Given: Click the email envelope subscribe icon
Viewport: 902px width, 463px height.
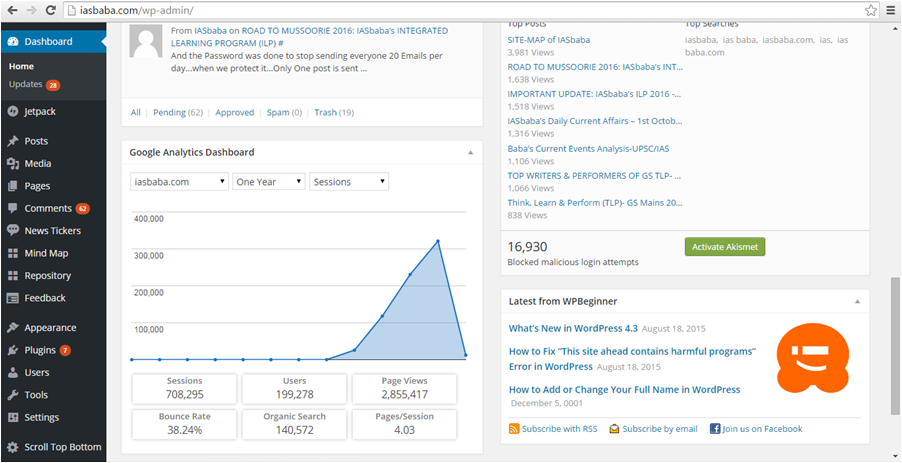Looking at the screenshot, I should click(614, 429).
